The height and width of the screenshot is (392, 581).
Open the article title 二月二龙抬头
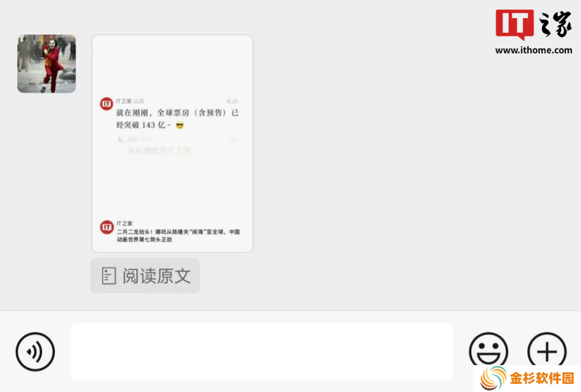[178, 236]
